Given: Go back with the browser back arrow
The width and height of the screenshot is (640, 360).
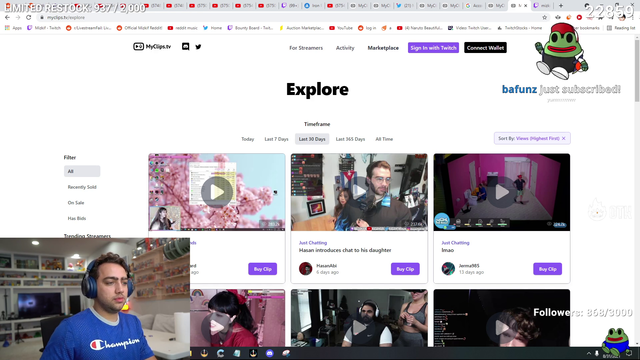Looking at the screenshot, I should pos(7,18).
